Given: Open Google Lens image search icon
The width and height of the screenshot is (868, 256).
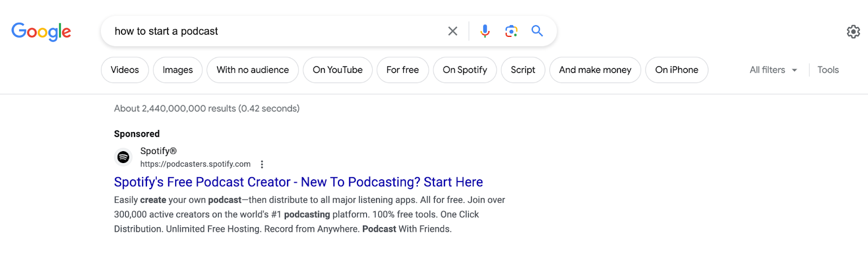Looking at the screenshot, I should (x=511, y=31).
